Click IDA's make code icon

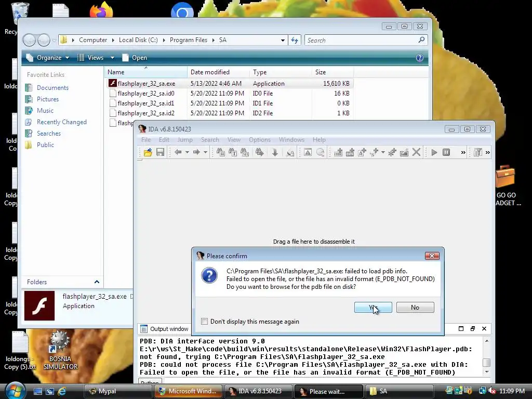tap(338, 152)
